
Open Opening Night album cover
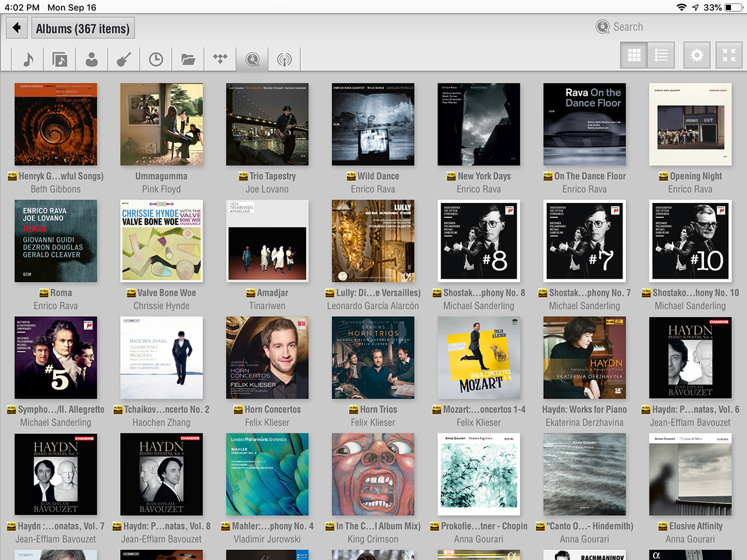(x=690, y=124)
